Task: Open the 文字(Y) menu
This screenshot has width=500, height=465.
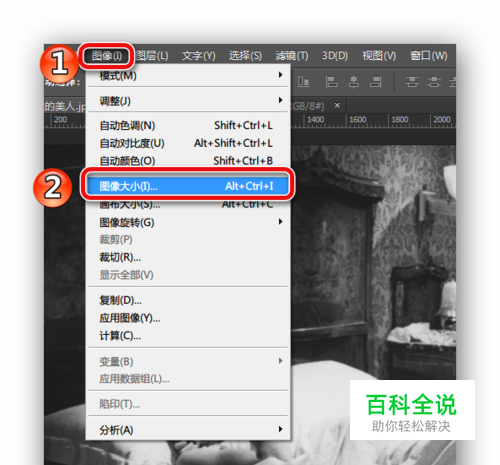Action: click(x=198, y=56)
